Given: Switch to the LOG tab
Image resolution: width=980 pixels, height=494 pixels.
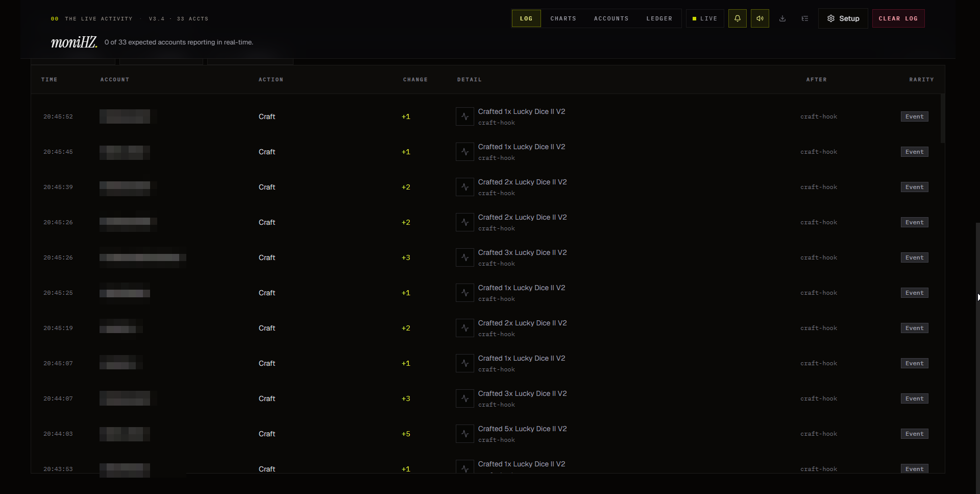Looking at the screenshot, I should tap(526, 18).
